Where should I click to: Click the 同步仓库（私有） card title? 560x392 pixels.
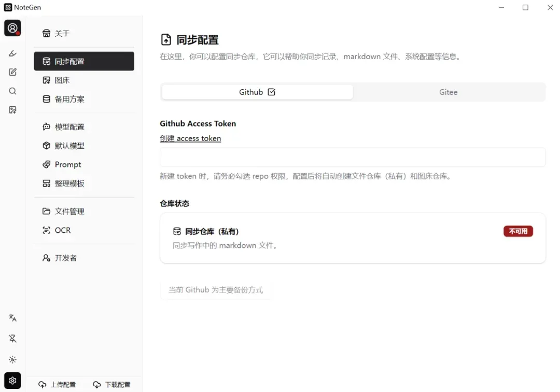coord(212,232)
